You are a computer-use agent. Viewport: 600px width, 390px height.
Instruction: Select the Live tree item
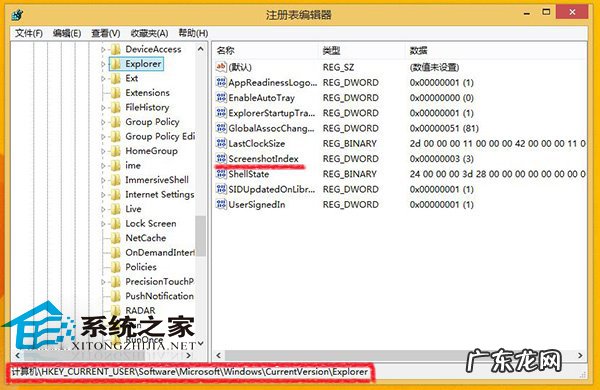[133, 209]
